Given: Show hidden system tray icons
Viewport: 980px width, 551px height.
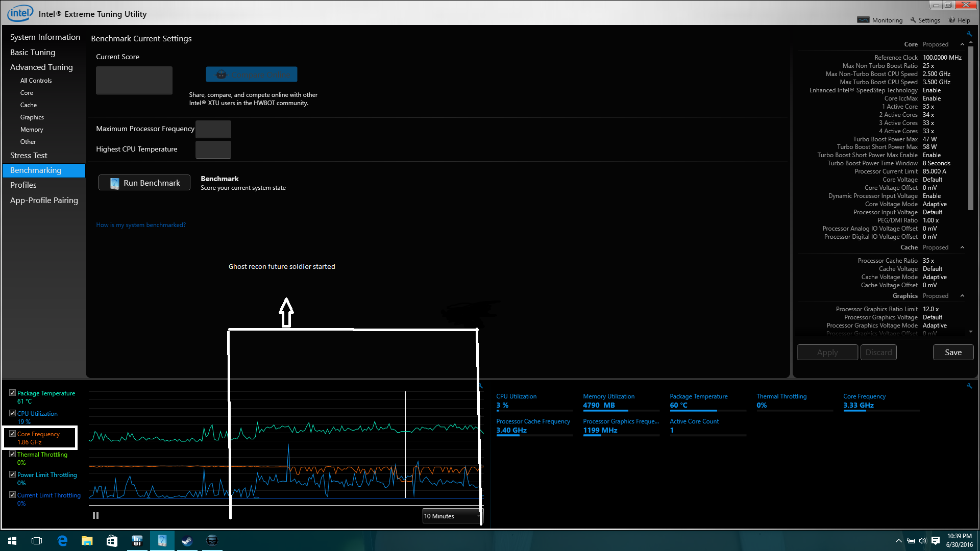Looking at the screenshot, I should [898, 541].
